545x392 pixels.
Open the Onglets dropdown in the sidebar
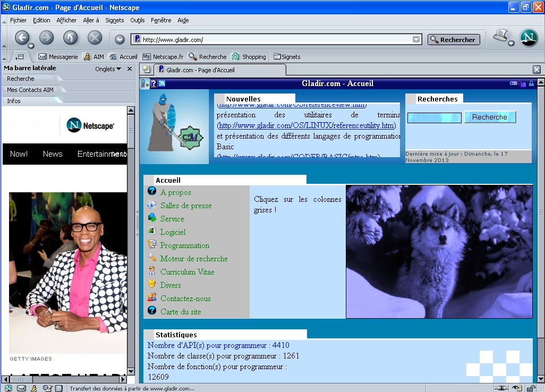[x=108, y=69]
